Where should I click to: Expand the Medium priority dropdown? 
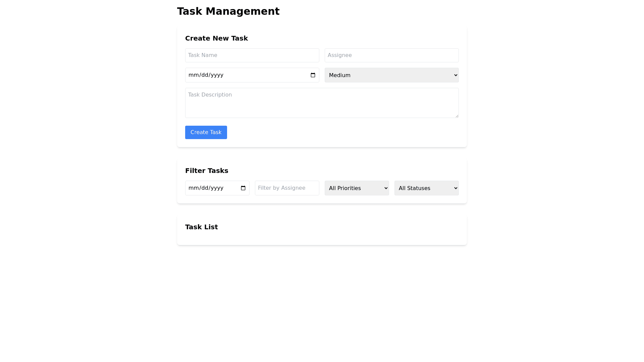[391, 75]
